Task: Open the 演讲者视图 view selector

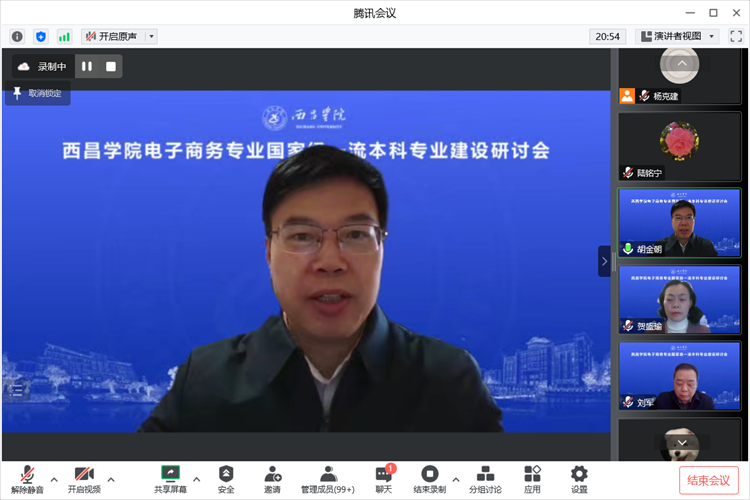Action: pyautogui.click(x=677, y=36)
